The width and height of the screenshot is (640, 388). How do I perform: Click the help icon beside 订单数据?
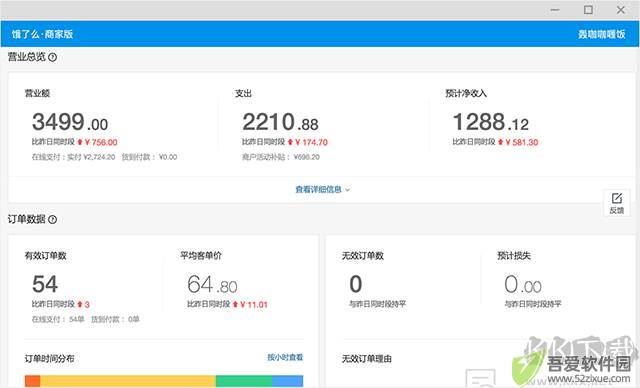[x=52, y=220]
